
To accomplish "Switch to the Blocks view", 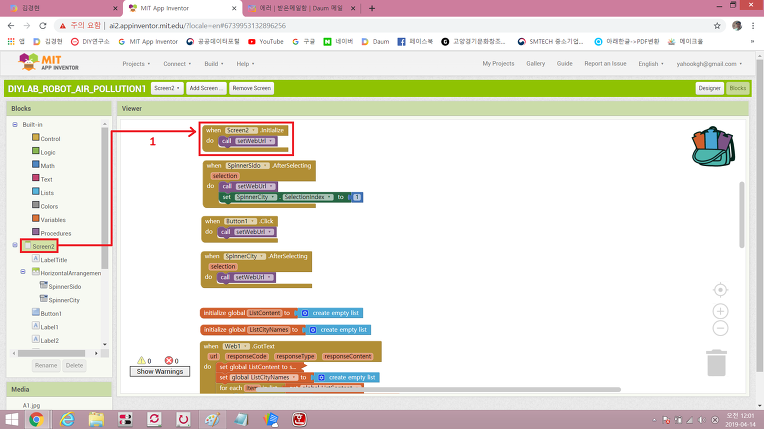I will [x=737, y=88].
